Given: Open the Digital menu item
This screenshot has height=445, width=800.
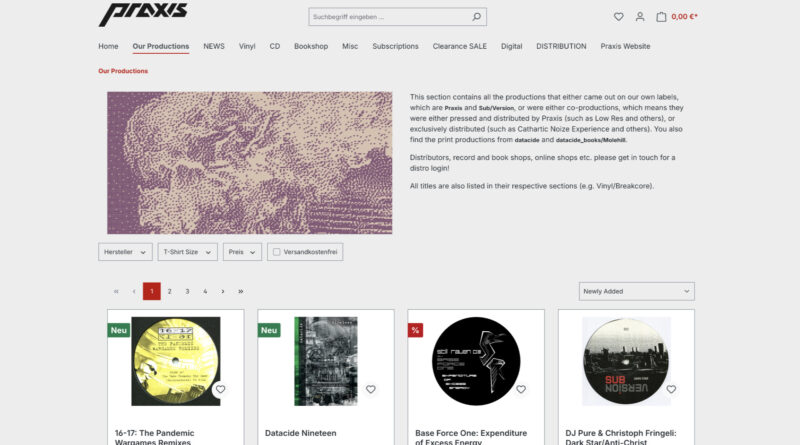Looking at the screenshot, I should pos(511,46).
